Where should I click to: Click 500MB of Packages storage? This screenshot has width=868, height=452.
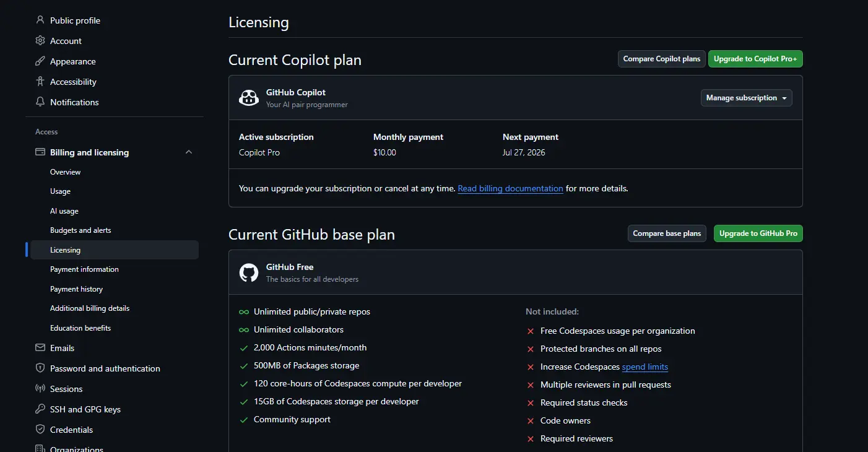306,365
